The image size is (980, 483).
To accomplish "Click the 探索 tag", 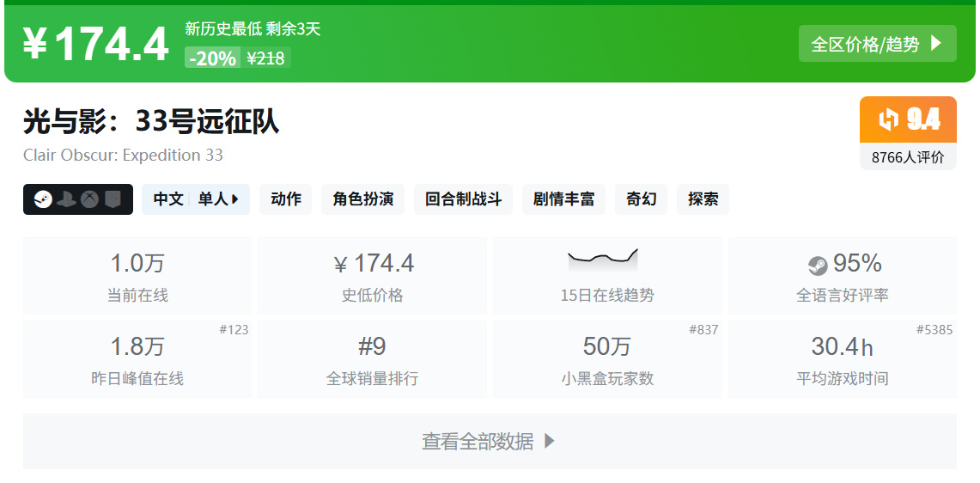I will 703,199.
